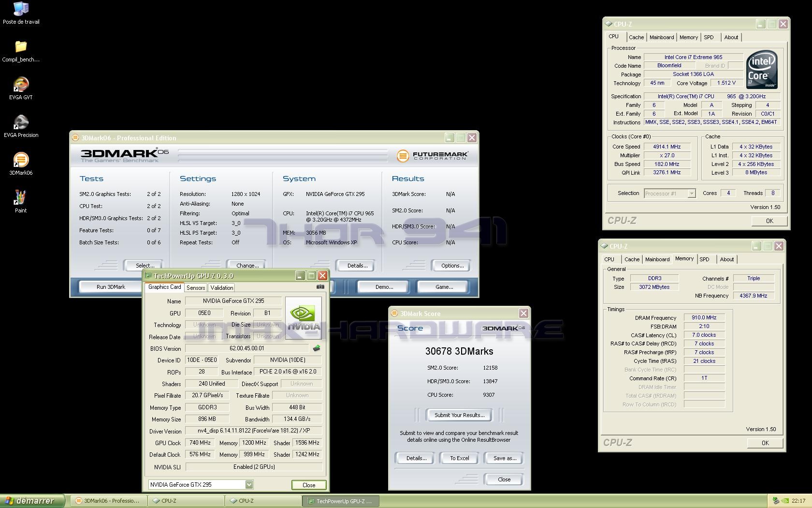
Task: Minimize the GPU-Z window
Action: point(300,276)
